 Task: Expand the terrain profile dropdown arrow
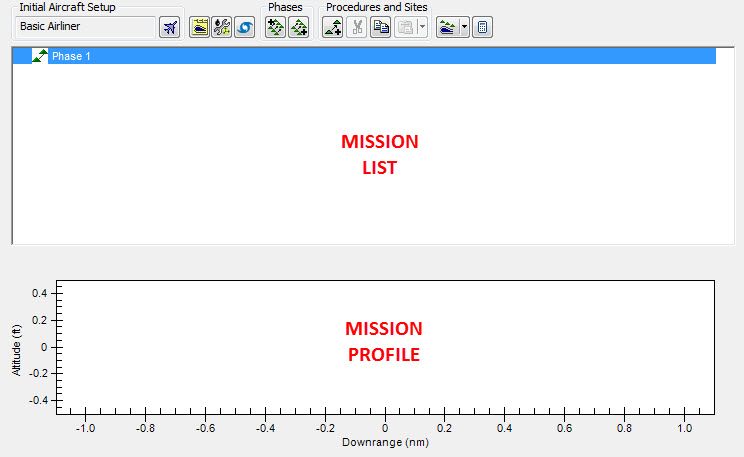pos(464,27)
